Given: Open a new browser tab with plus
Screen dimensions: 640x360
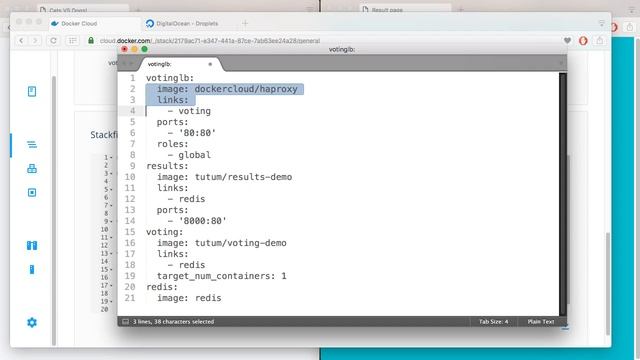Looking at the screenshot, I should [x=245, y=24].
